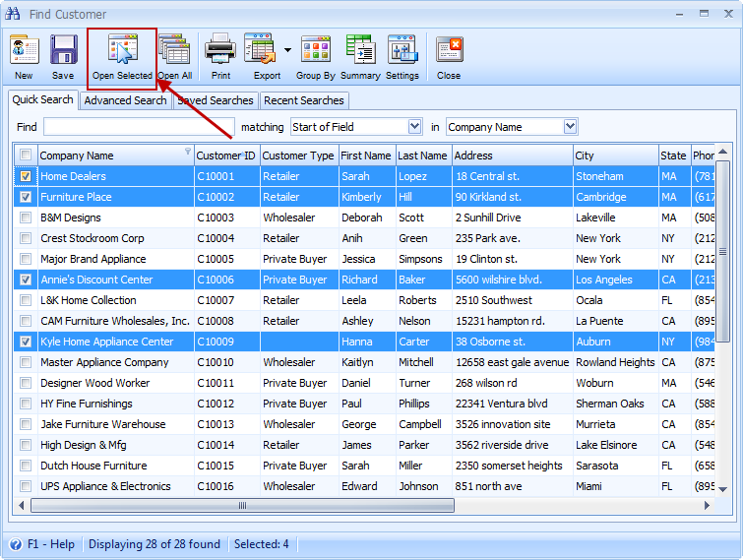
Task: Check the B&M Designs row checkbox
Action: click(26, 218)
